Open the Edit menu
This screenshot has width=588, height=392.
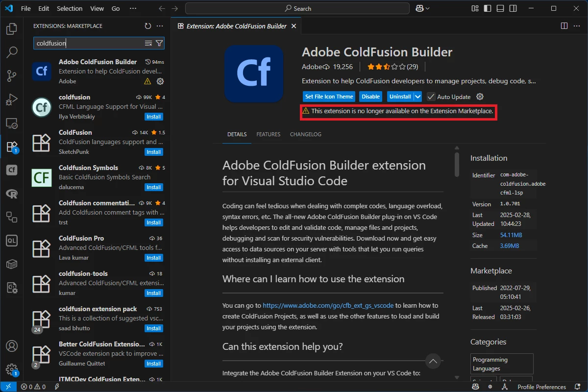tap(44, 8)
